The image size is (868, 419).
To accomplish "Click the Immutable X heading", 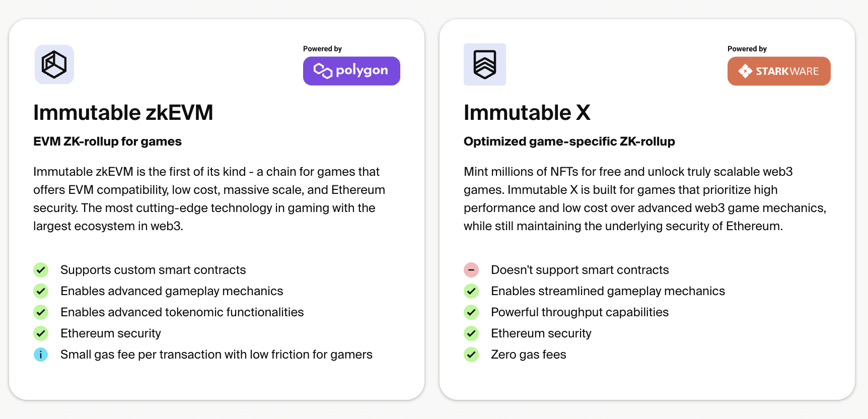I will [527, 113].
